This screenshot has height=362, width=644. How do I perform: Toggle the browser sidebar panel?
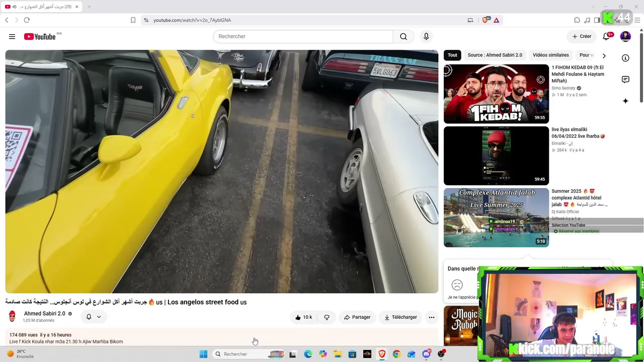597,20
